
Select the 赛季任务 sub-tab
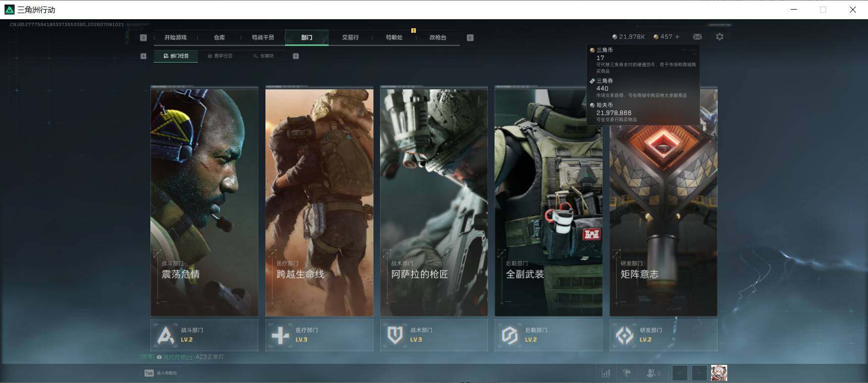220,56
